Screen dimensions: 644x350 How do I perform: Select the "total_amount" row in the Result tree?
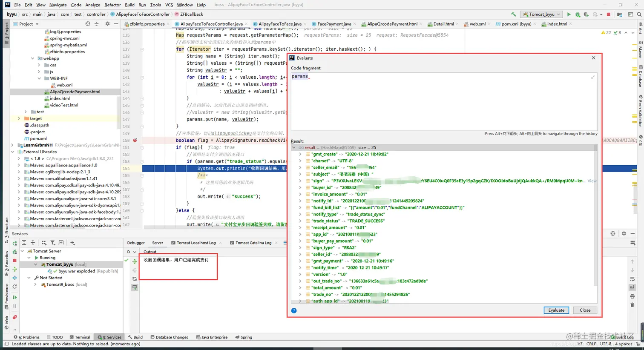coord(443,288)
